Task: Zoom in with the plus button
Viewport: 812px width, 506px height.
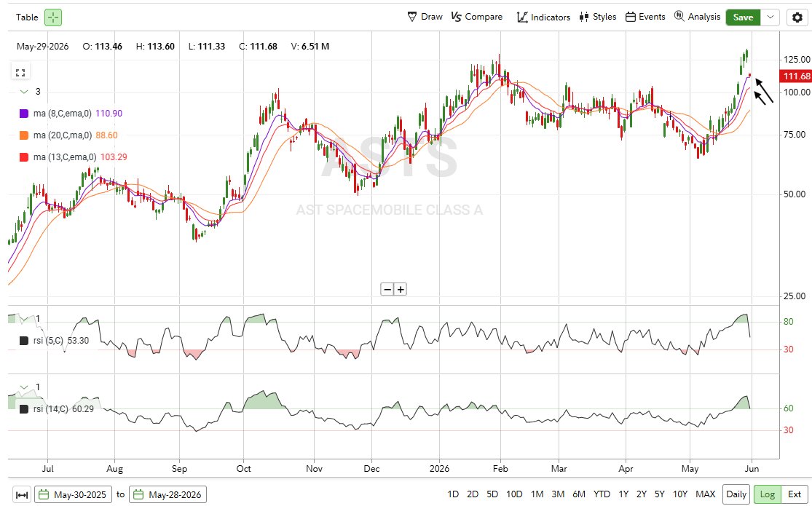Action: pos(401,289)
